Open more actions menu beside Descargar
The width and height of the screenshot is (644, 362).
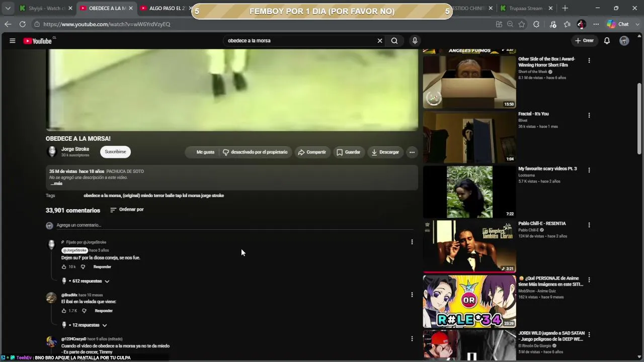click(x=412, y=152)
